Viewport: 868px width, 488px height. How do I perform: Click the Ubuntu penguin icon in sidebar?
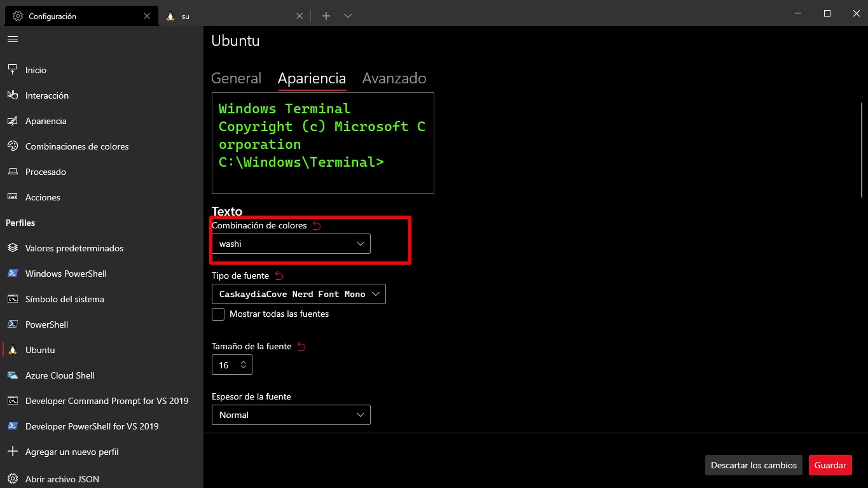click(13, 350)
